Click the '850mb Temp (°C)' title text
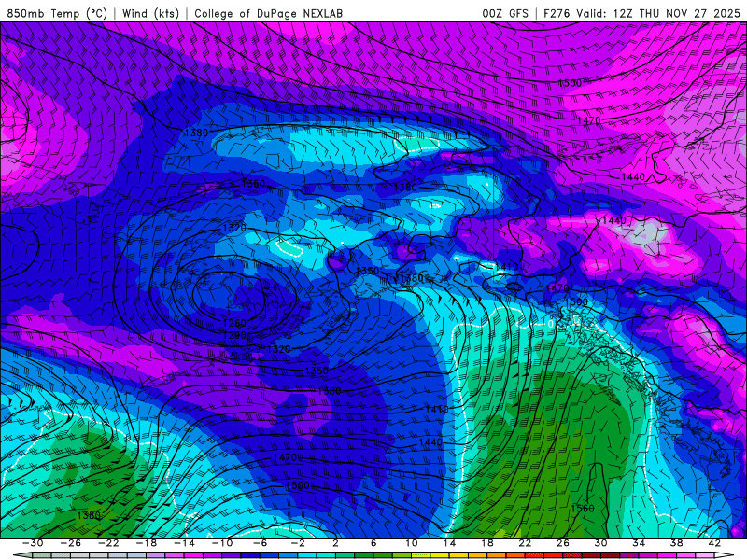Screen dimensions: 747x560 click(57, 13)
